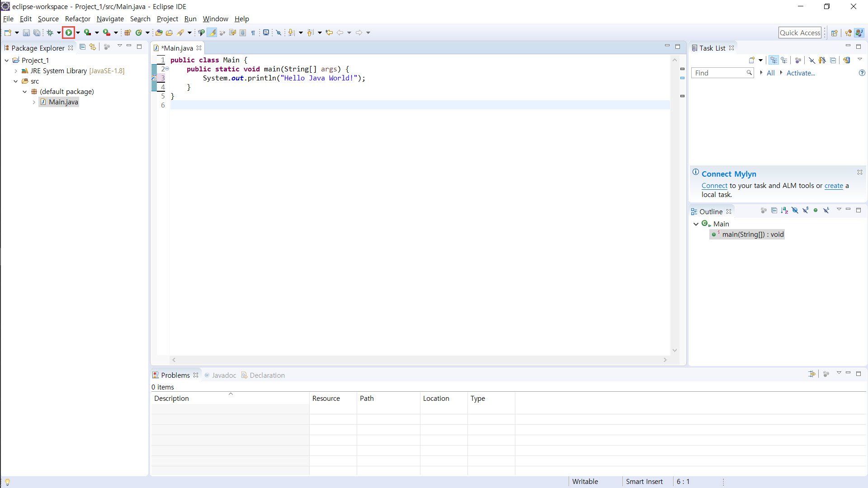Image resolution: width=868 pixels, height=488 pixels.
Task: Click the All working set link
Action: [770, 73]
